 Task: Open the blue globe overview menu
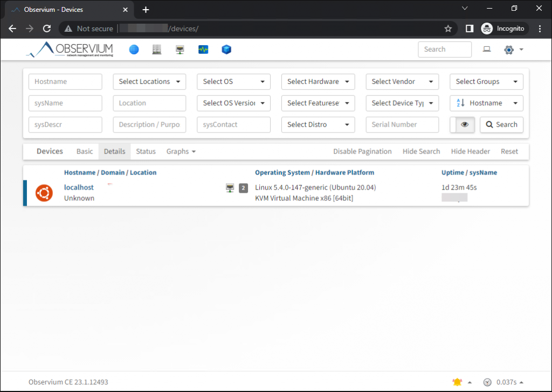click(134, 50)
